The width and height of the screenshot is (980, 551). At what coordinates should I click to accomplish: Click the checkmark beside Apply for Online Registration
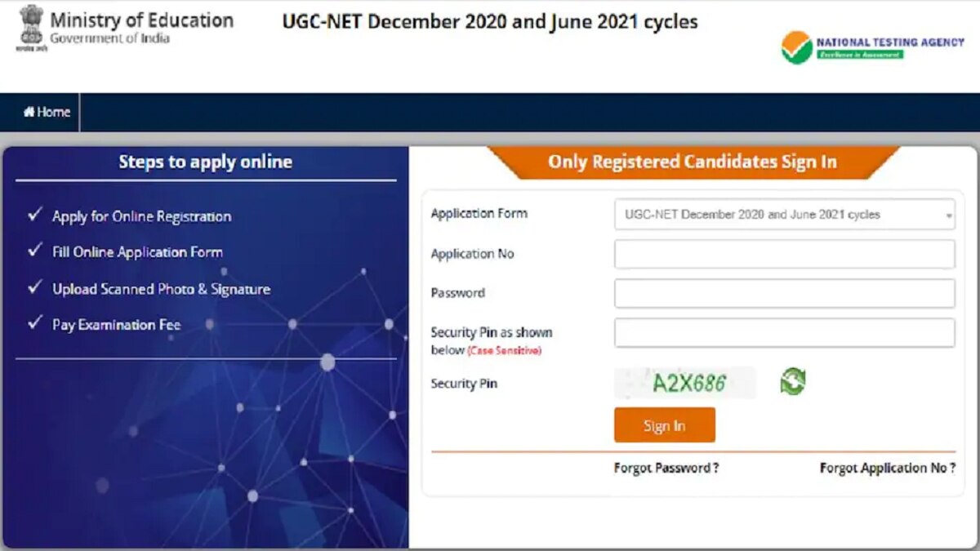pos(33,215)
